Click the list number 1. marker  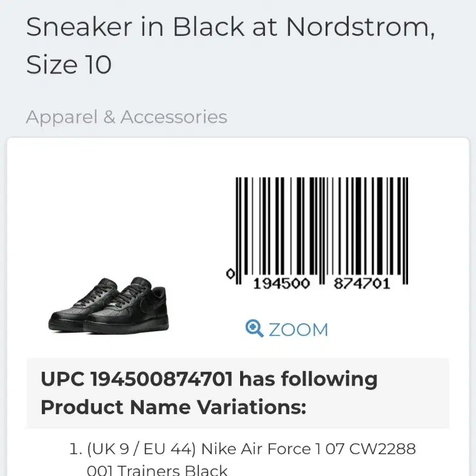pos(76,449)
